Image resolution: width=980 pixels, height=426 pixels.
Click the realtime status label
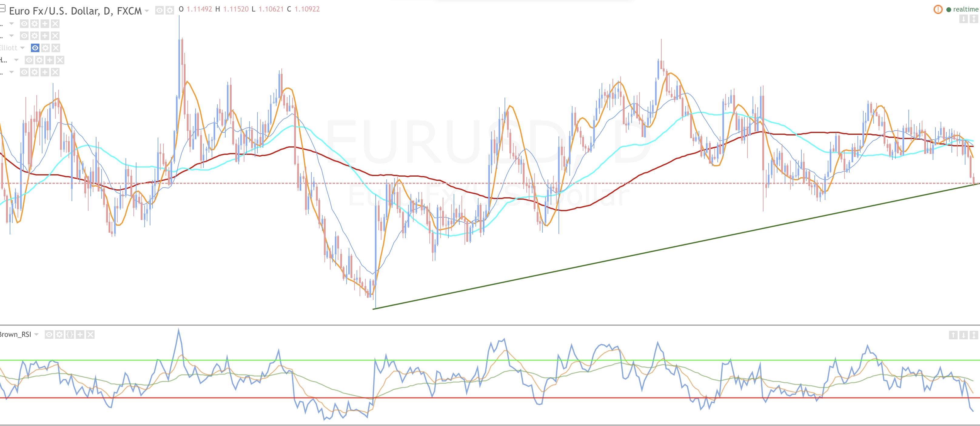pyautogui.click(x=965, y=9)
